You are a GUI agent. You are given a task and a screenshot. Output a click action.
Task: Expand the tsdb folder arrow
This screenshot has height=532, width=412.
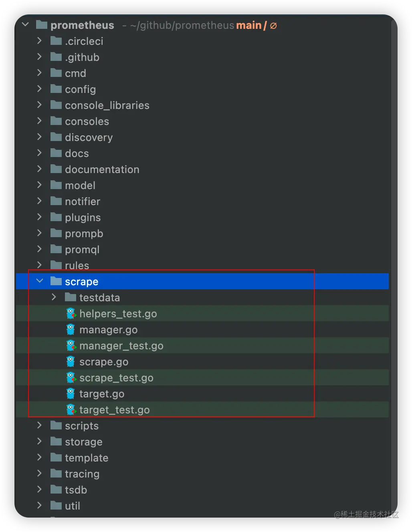(x=39, y=490)
